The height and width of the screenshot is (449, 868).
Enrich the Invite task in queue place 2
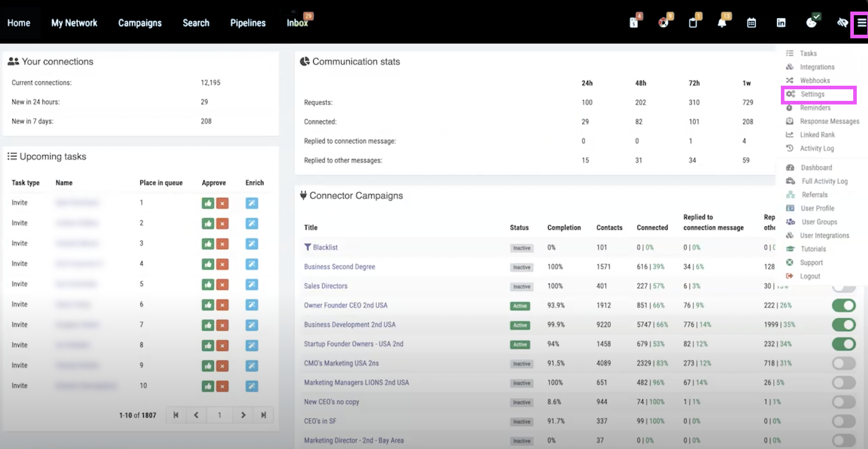coord(252,223)
